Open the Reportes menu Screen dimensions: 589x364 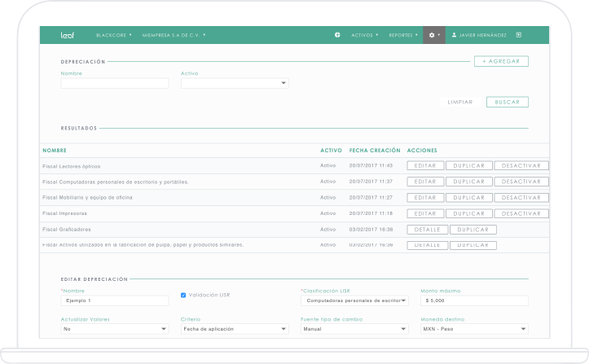tap(403, 36)
